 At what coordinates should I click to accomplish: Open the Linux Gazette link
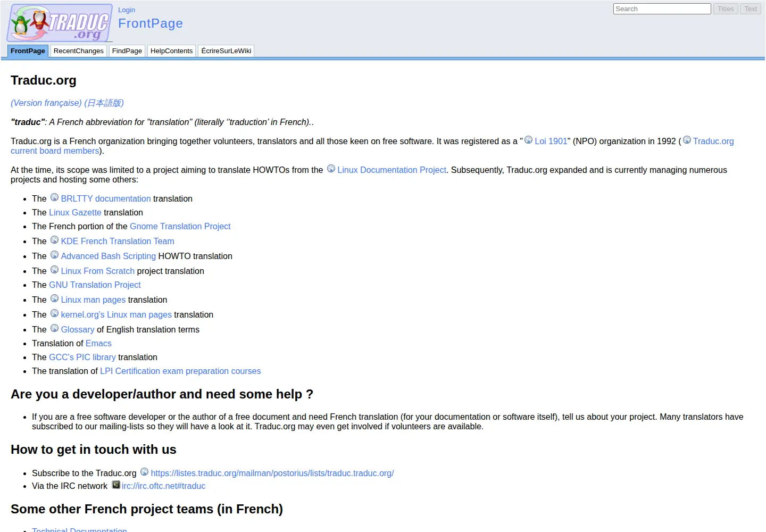pos(75,213)
